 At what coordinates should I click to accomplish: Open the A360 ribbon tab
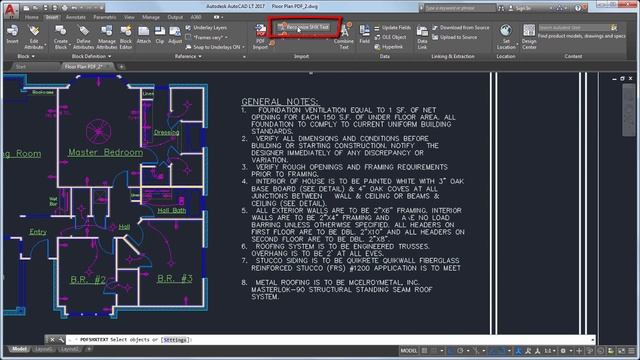[x=196, y=17]
